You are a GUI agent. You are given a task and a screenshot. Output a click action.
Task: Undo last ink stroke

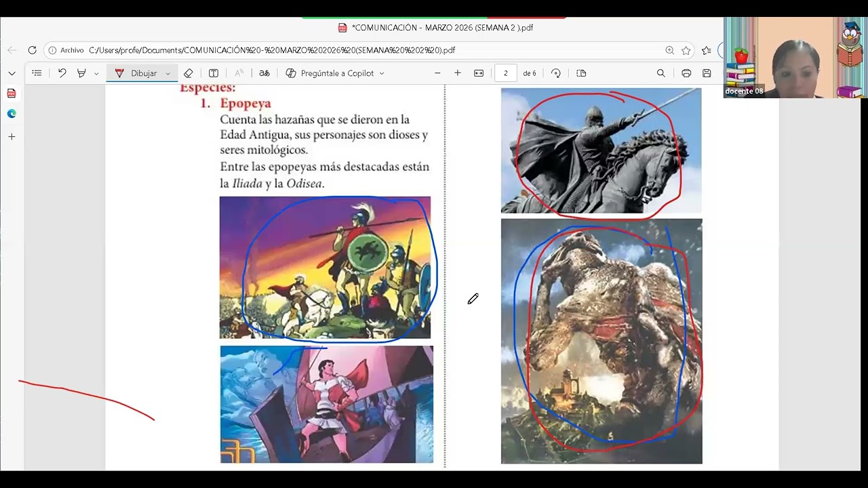[62, 73]
